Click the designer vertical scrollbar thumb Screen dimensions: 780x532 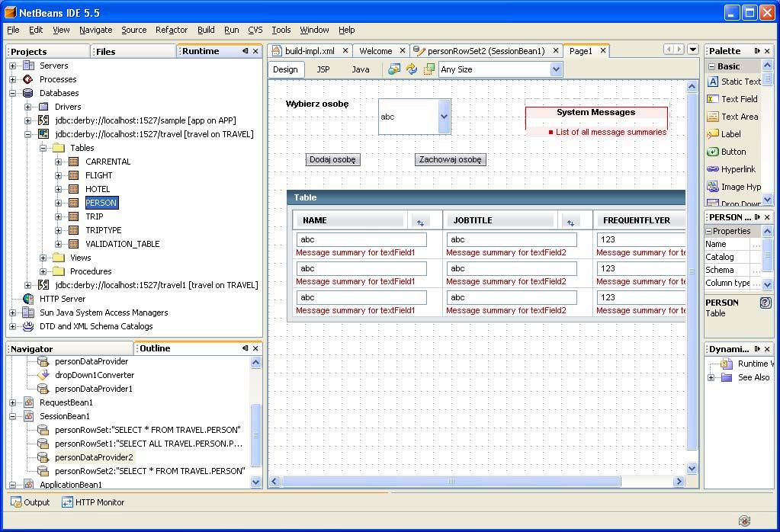pyautogui.click(x=692, y=271)
